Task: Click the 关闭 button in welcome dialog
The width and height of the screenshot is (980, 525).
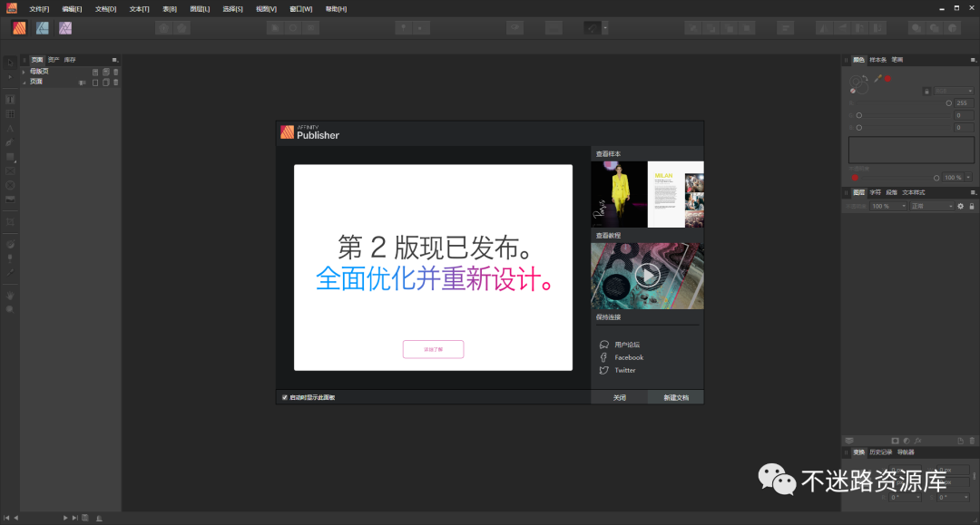Action: click(x=620, y=397)
